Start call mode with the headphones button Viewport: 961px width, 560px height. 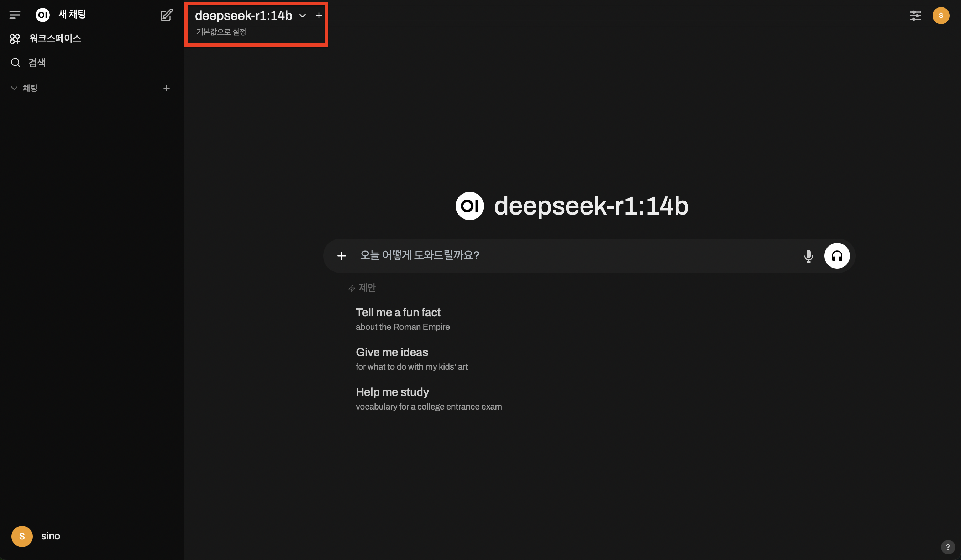pos(837,256)
